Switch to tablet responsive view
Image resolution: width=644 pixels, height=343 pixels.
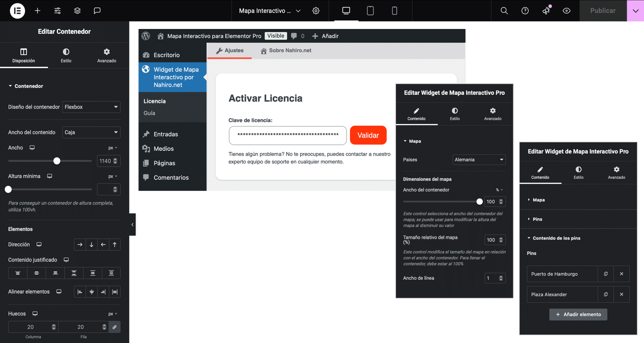[370, 11]
